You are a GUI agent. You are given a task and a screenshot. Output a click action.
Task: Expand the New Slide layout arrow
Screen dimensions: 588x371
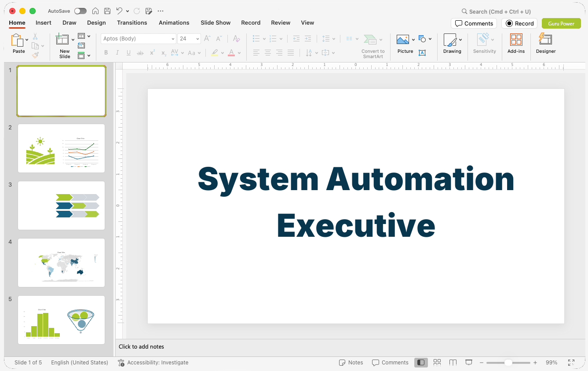(73, 40)
